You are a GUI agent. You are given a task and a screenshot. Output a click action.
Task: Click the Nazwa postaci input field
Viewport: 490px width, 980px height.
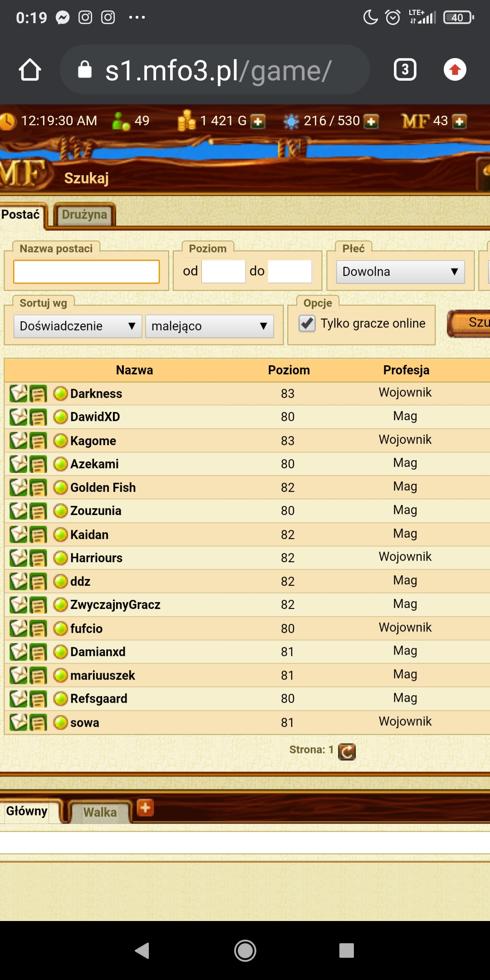tap(86, 272)
